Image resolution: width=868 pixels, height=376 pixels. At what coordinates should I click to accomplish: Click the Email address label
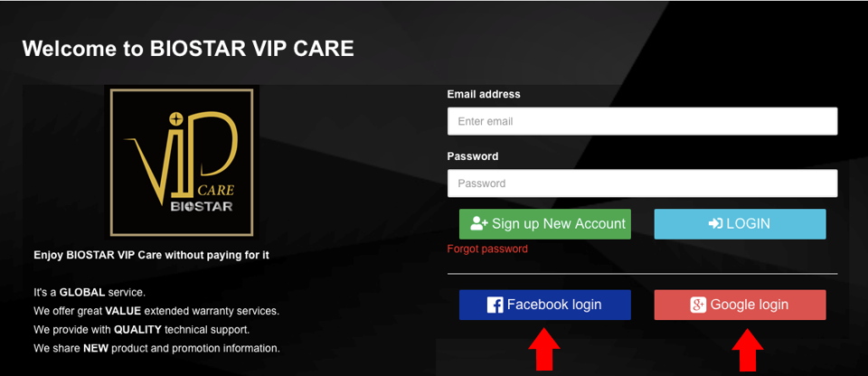pyautogui.click(x=484, y=94)
